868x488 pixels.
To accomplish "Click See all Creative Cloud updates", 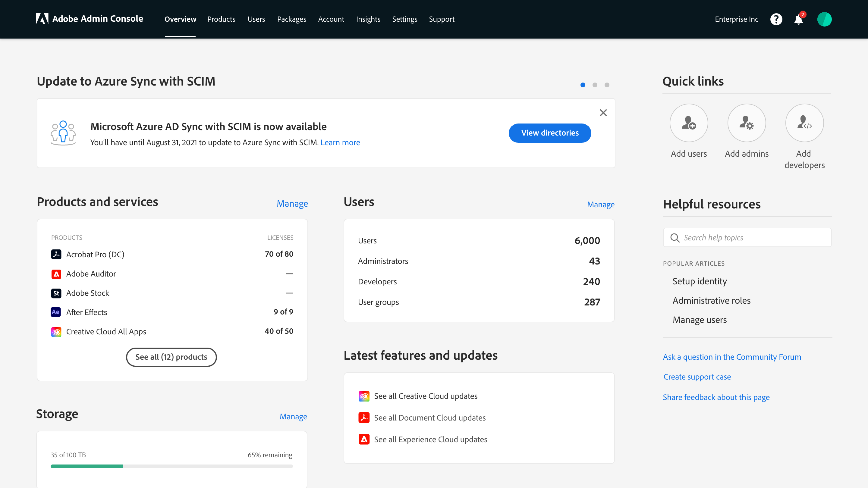I will coord(426,396).
